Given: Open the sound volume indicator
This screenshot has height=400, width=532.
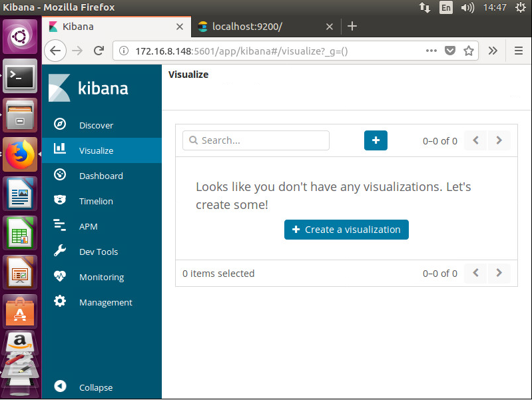Looking at the screenshot, I should (467, 7).
